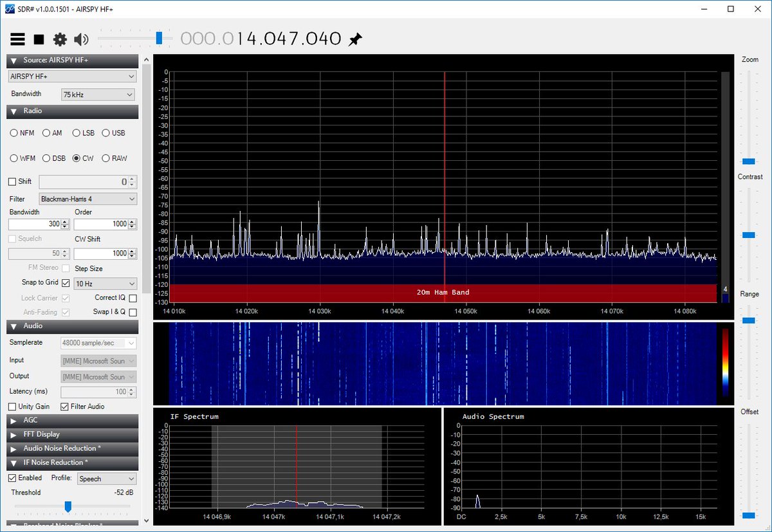
Task: Click the 20m Ham Band marker bar
Action: (x=443, y=293)
